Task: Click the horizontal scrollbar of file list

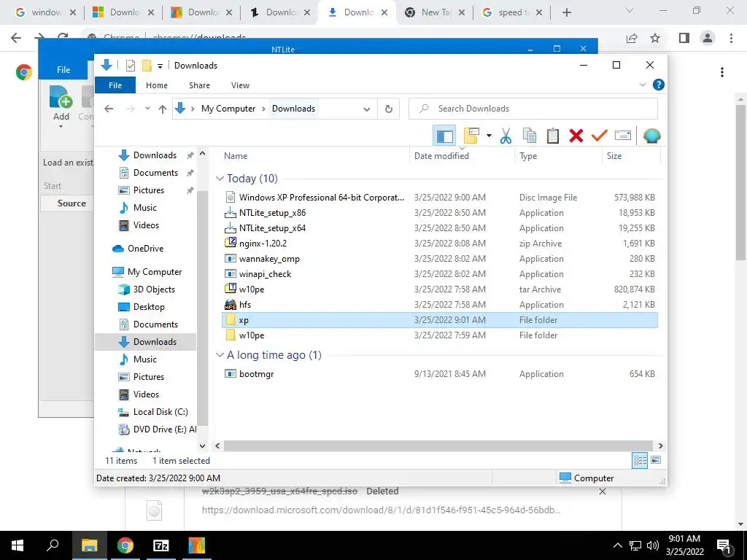Action: (438, 446)
